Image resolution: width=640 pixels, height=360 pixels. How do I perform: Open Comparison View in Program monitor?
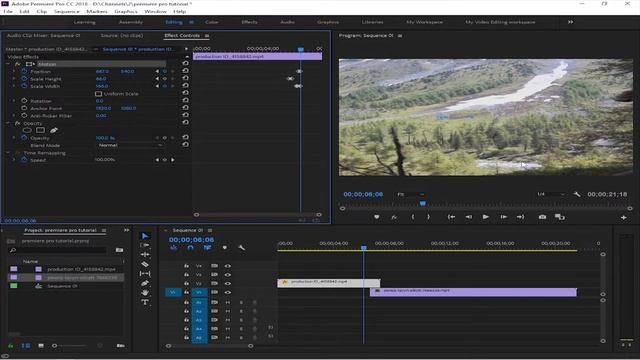point(560,217)
